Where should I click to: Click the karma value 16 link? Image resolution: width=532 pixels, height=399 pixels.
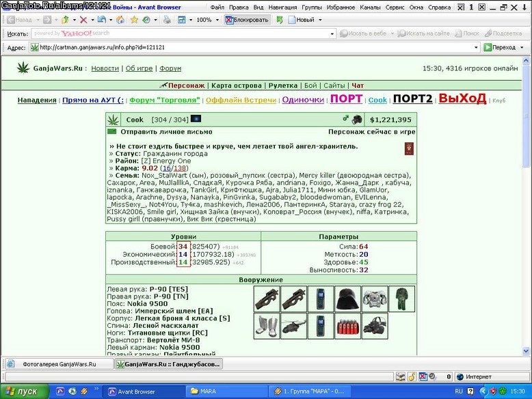click(x=167, y=168)
